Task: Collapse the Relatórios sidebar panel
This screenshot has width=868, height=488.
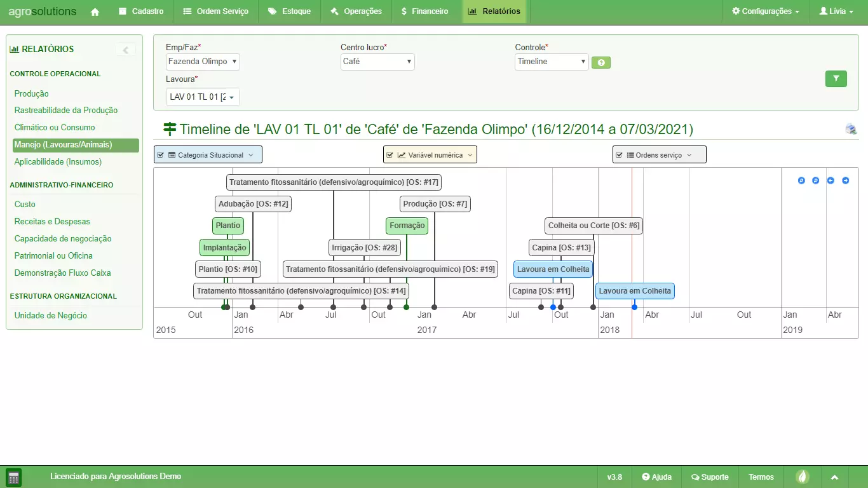Action: point(125,50)
